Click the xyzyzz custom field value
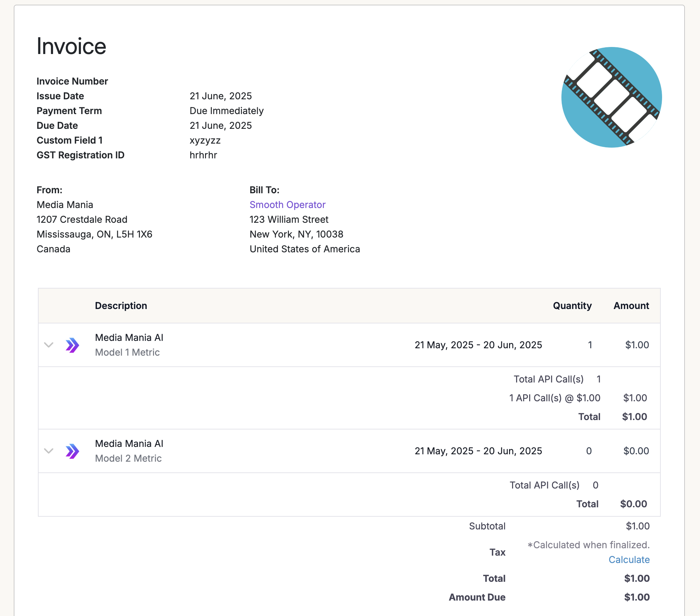This screenshot has width=700, height=616. 205,140
